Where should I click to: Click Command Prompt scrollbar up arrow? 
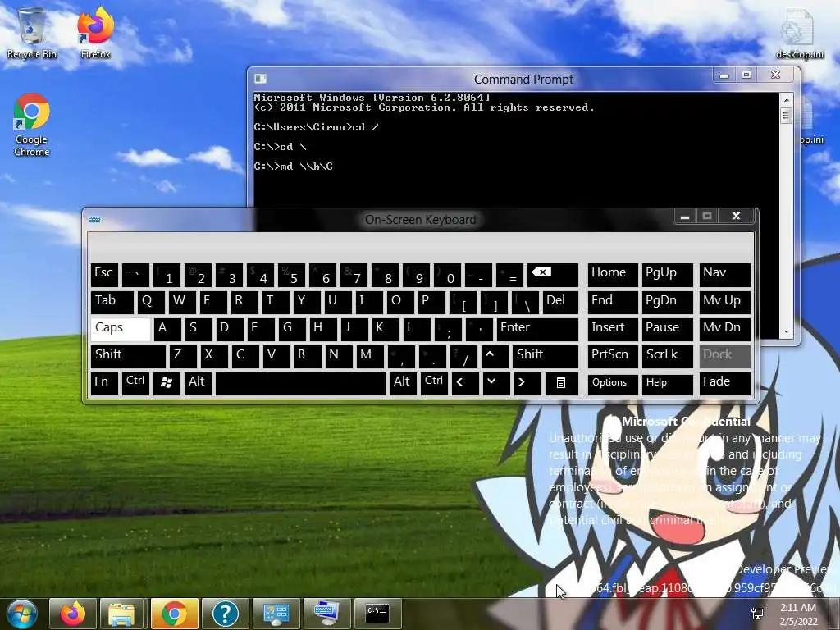786,100
